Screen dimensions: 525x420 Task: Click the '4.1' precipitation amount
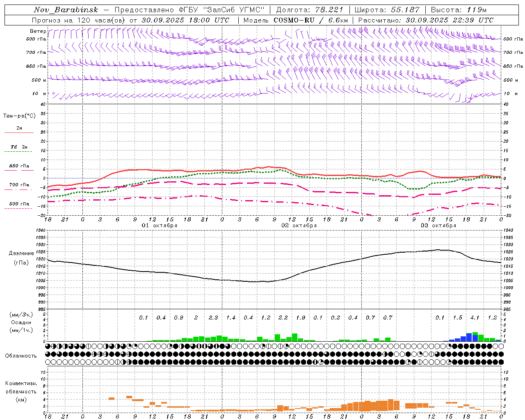(x=475, y=317)
